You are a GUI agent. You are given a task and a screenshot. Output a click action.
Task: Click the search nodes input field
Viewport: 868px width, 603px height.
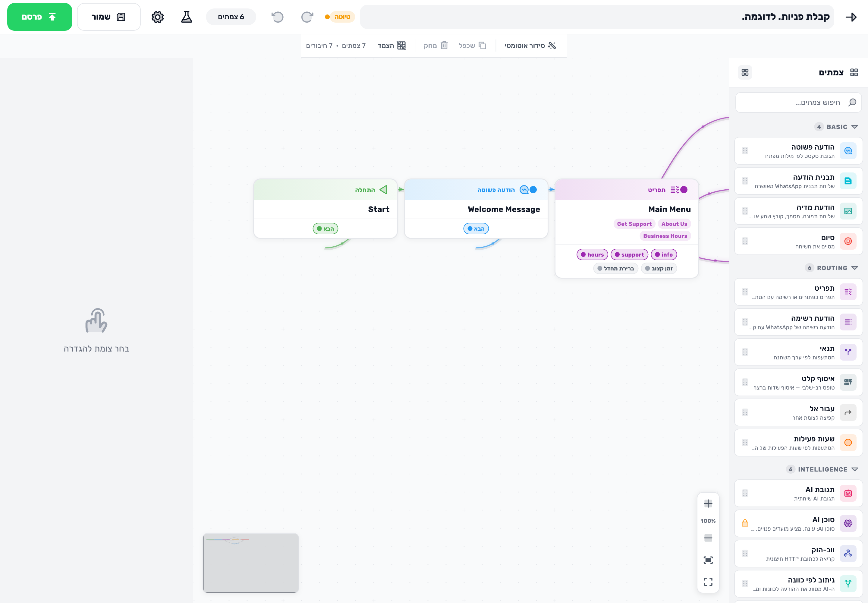pyautogui.click(x=798, y=103)
